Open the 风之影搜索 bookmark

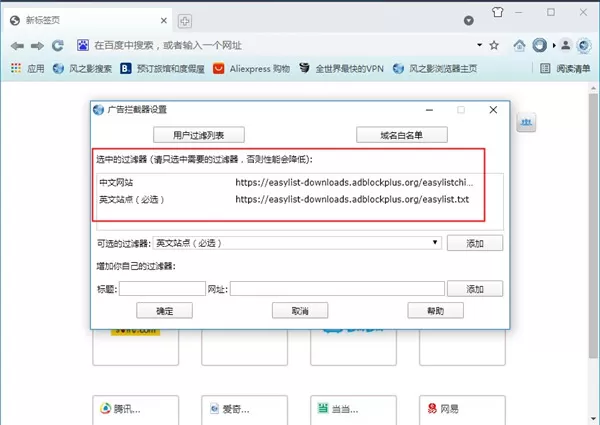point(82,68)
